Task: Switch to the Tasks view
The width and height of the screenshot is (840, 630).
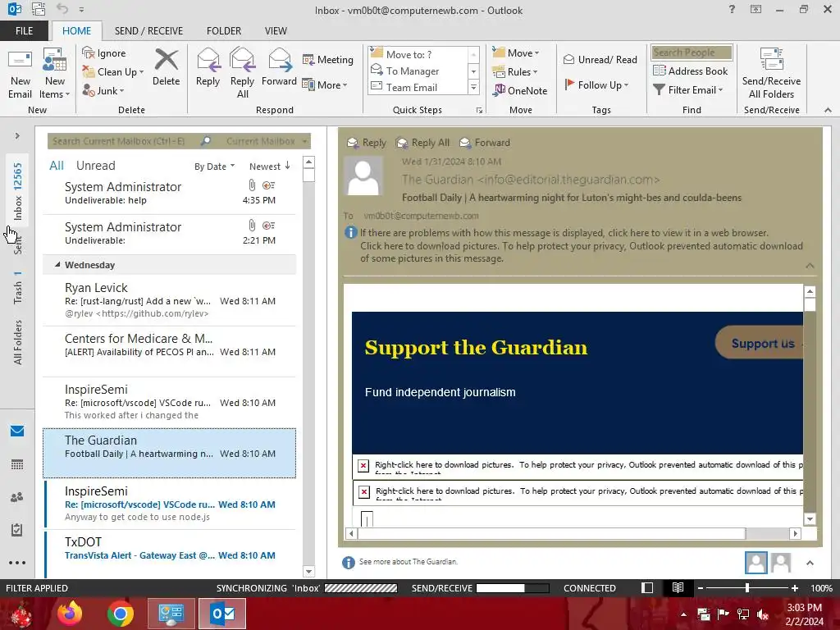Action: point(17,531)
